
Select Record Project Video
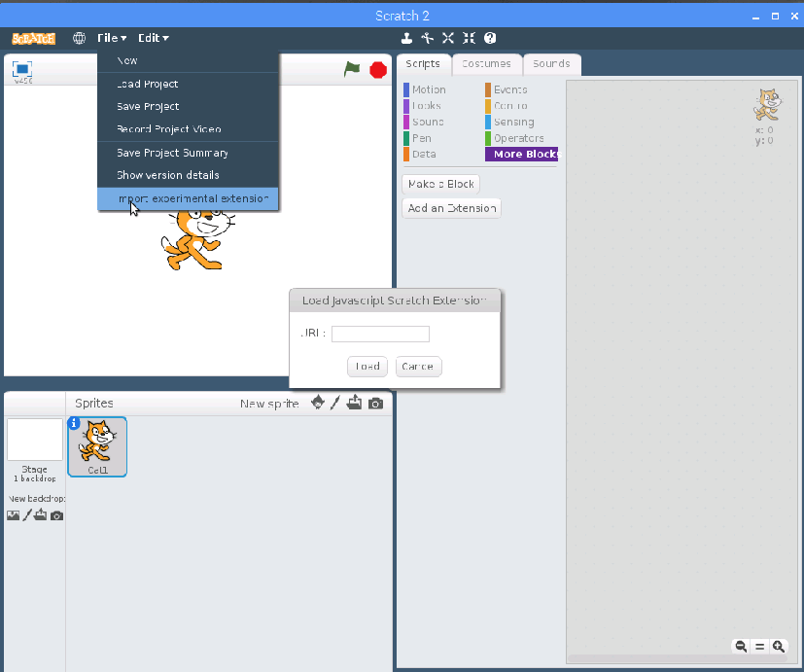(188, 129)
